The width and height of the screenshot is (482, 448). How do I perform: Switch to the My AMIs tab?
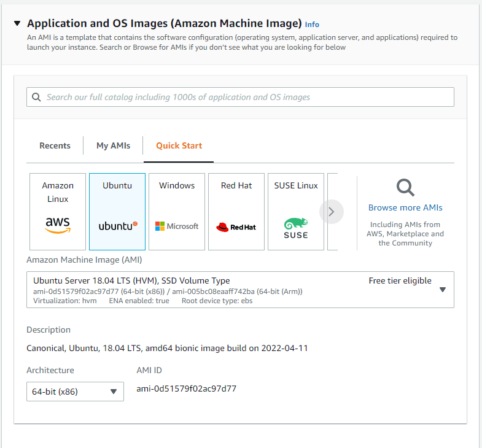[113, 145]
